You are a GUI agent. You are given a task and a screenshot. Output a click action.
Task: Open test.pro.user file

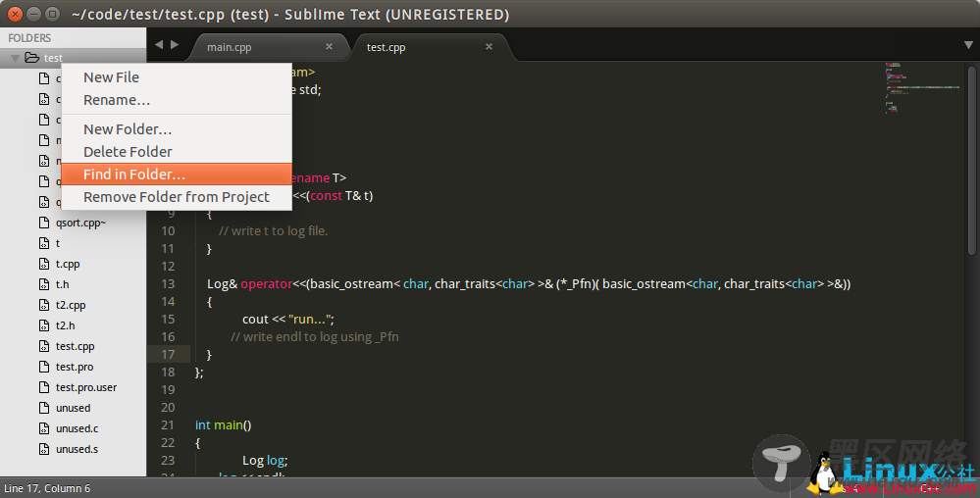(86, 388)
